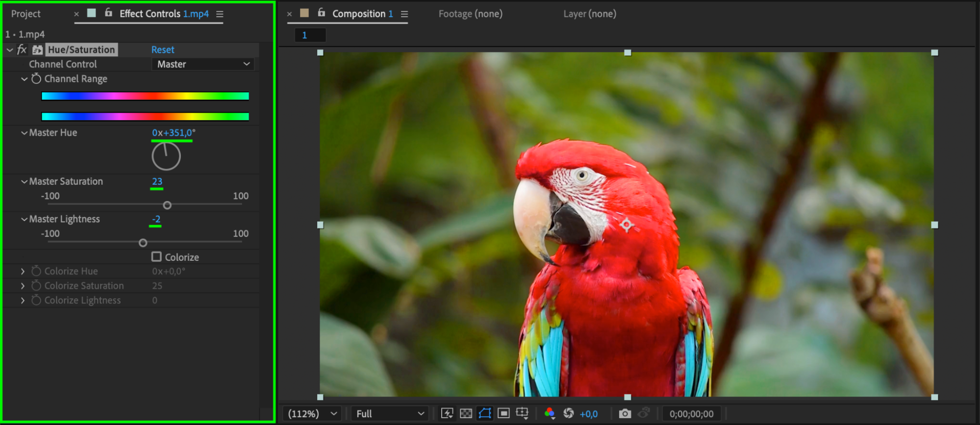Screen dimensions: 980x425
Task: Switch to the Project tab
Action: pyautogui.click(x=26, y=14)
